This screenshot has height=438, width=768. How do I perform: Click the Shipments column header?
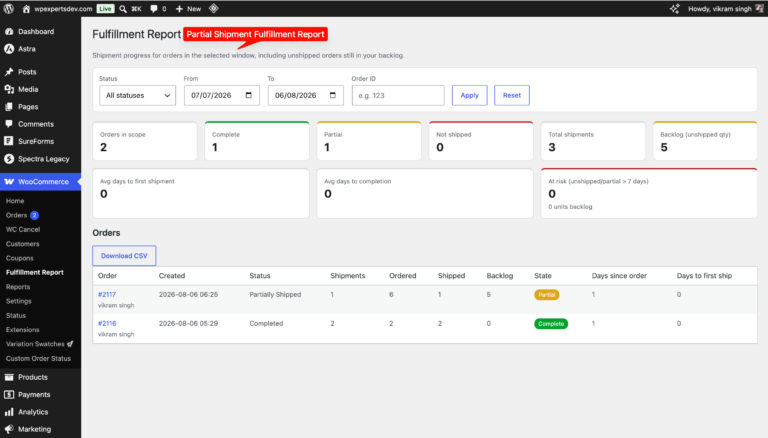click(x=348, y=276)
